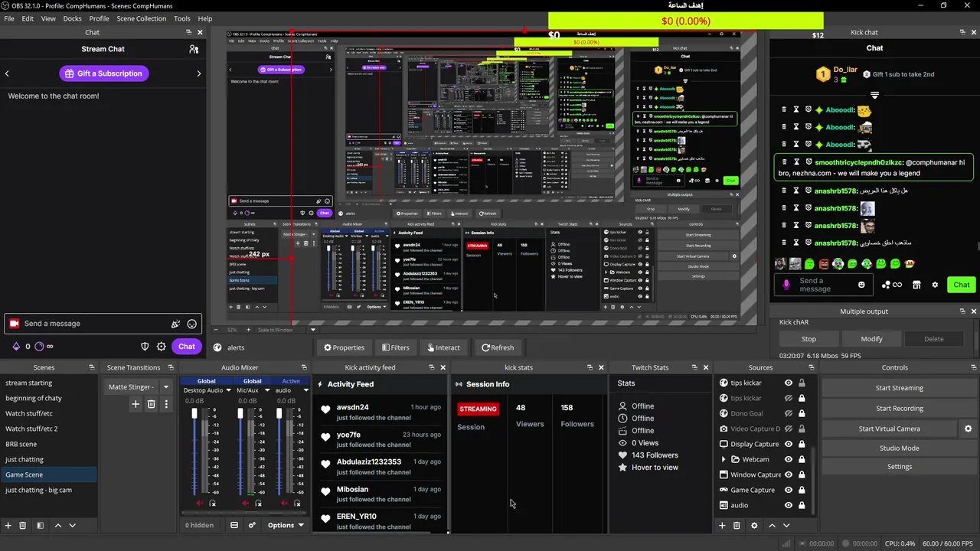Switch Audio Mixer layout icon
Screen dimensions: 980x551
(234, 525)
